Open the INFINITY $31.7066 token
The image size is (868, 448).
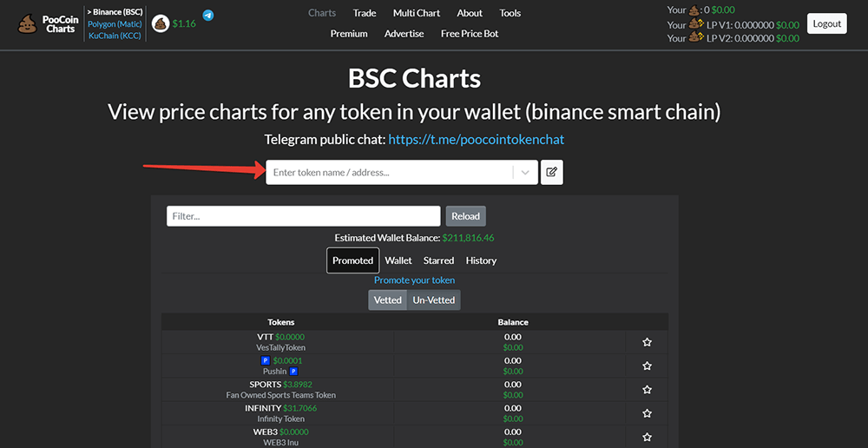coord(280,408)
